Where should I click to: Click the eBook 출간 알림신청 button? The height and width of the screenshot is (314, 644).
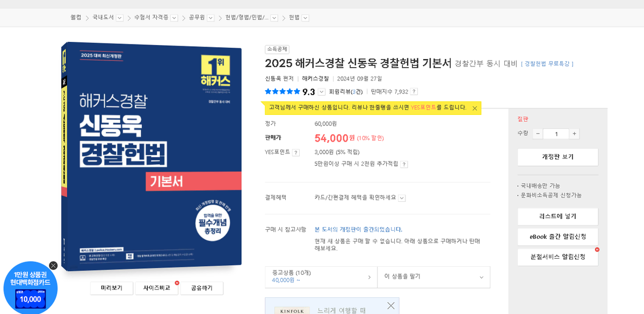click(x=557, y=236)
